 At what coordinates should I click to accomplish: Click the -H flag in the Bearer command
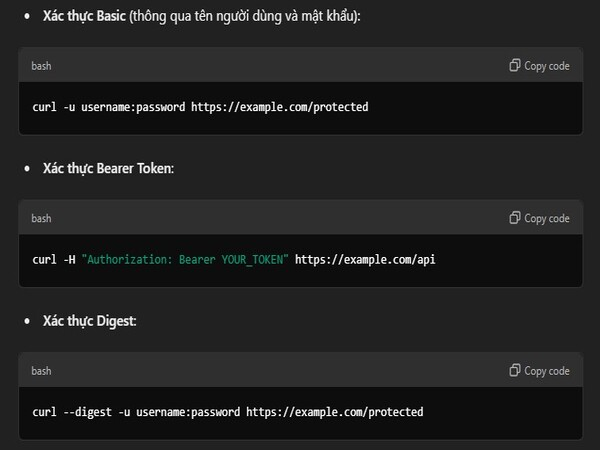tap(69, 259)
